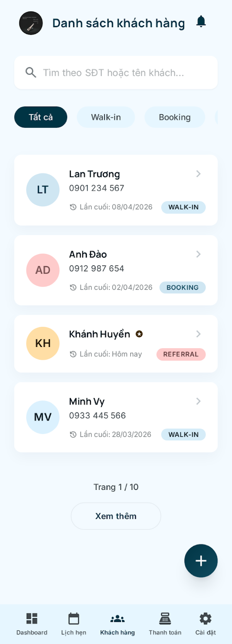Viewport: 232px width, 644px height.
Task: Filter customers by Booking
Action: click(175, 117)
